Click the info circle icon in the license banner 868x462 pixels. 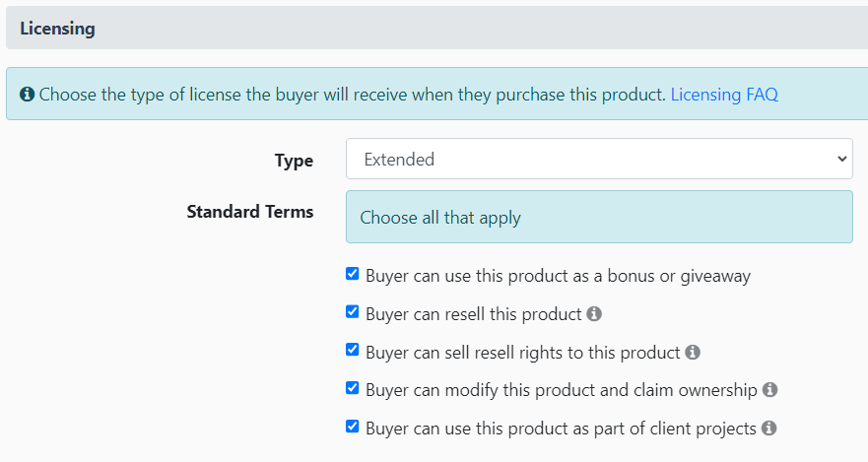click(28, 95)
